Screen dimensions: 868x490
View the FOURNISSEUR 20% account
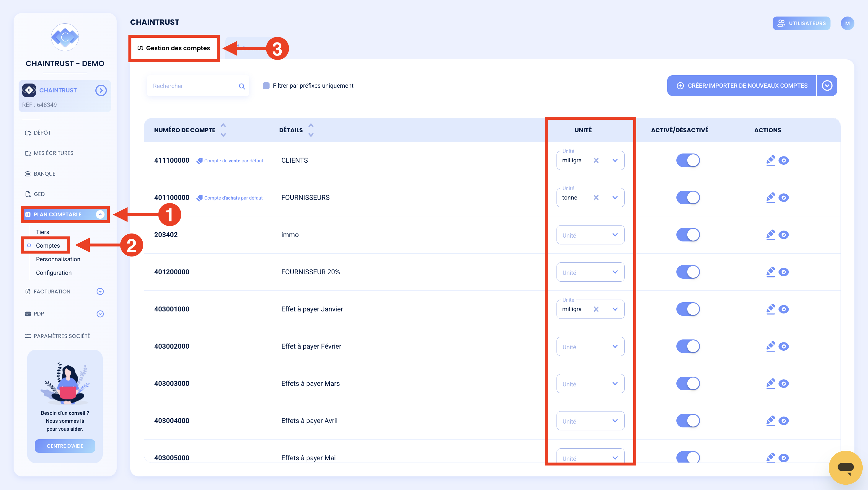784,272
